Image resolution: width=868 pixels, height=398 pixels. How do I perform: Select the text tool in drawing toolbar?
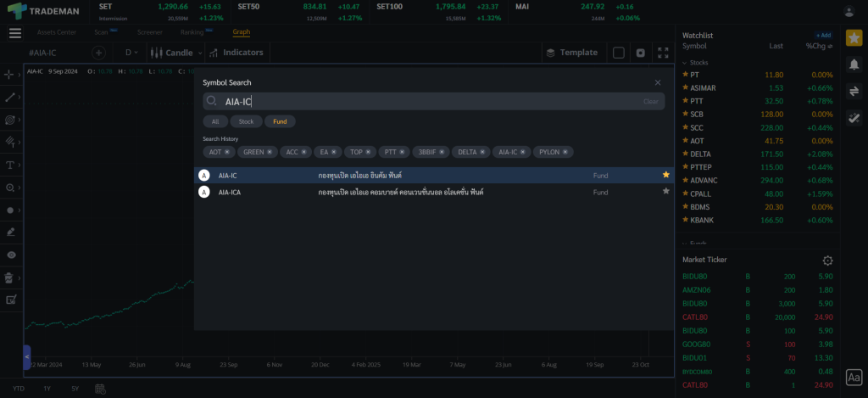point(11,165)
